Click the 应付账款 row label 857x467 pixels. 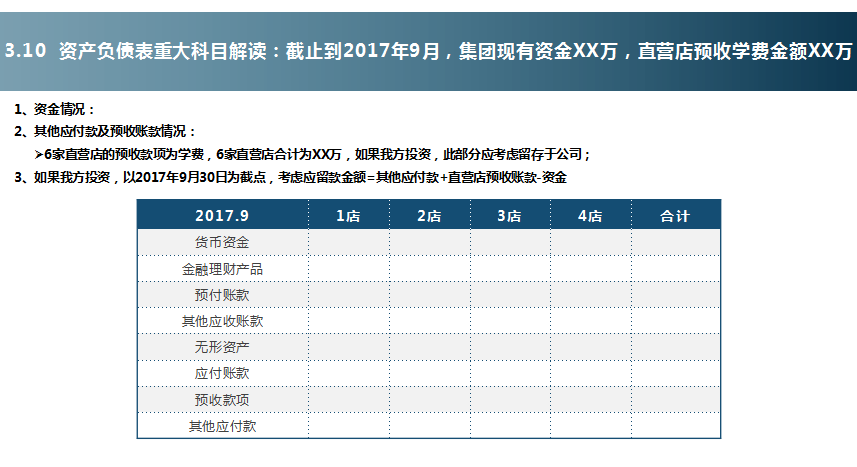(222, 373)
